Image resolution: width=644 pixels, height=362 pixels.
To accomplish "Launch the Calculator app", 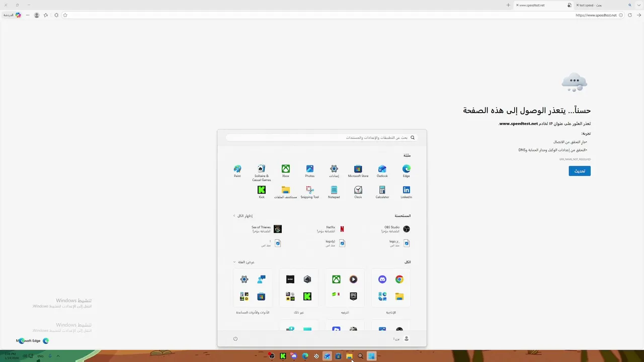I will (x=382, y=192).
